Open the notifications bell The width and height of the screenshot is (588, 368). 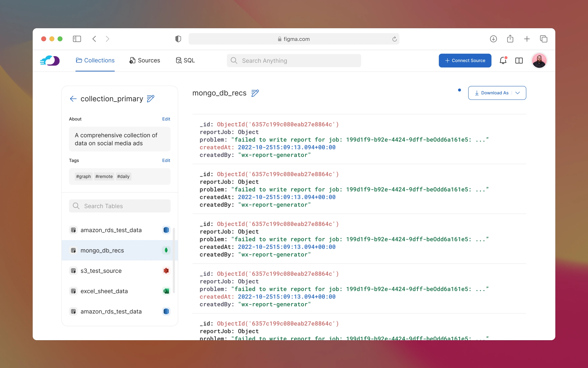[x=503, y=61]
